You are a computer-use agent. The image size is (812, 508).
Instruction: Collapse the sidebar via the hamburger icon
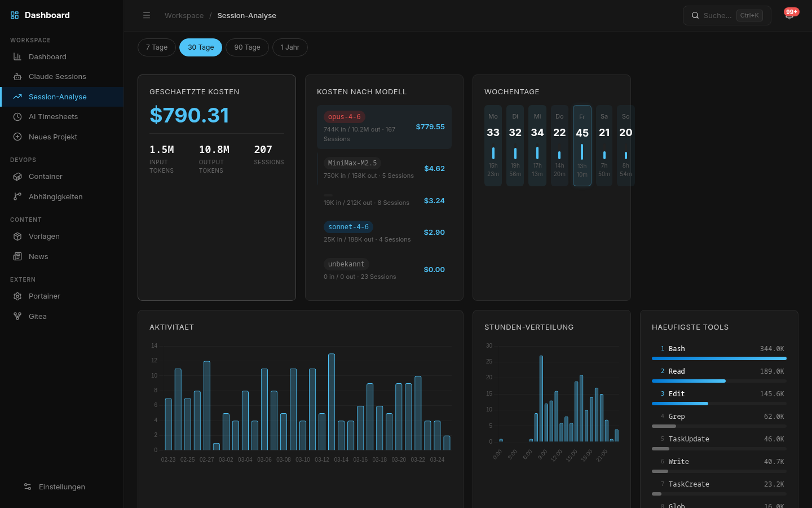coord(147,15)
